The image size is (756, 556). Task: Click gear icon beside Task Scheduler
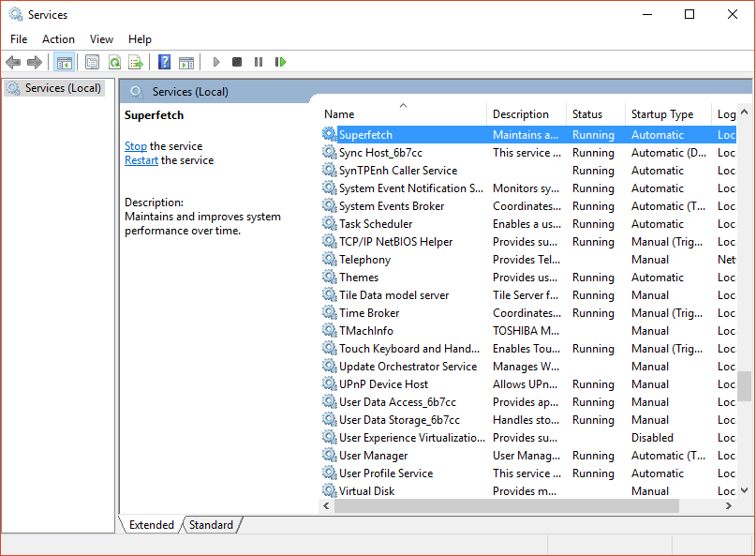[330, 223]
